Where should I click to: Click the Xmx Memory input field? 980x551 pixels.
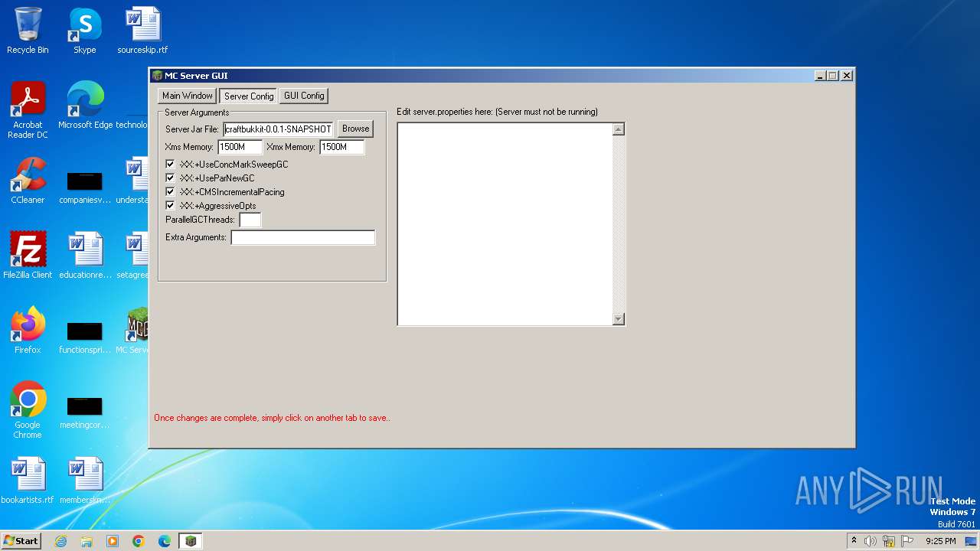click(342, 147)
